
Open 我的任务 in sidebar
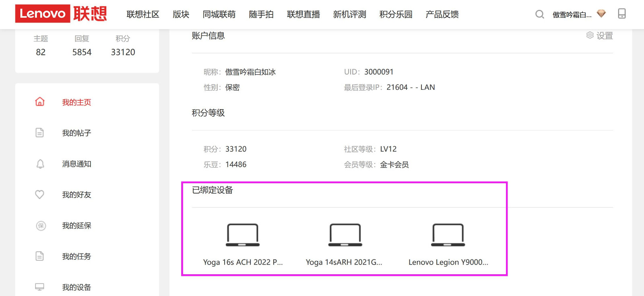(76, 256)
